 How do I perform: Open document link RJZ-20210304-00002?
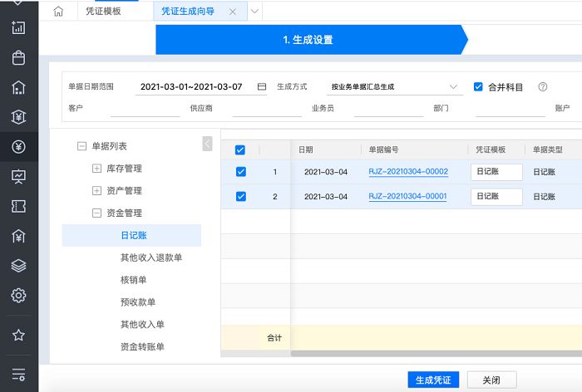[x=408, y=172]
